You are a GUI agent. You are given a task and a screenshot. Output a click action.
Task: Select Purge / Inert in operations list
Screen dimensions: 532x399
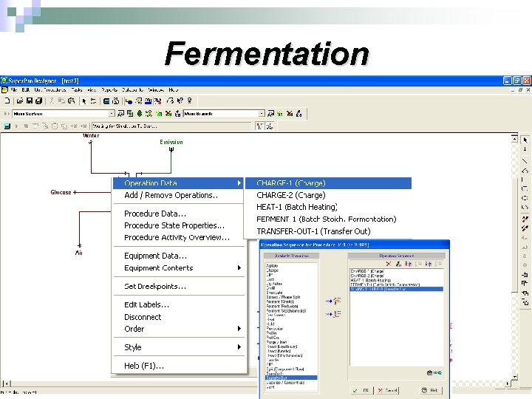click(x=277, y=342)
